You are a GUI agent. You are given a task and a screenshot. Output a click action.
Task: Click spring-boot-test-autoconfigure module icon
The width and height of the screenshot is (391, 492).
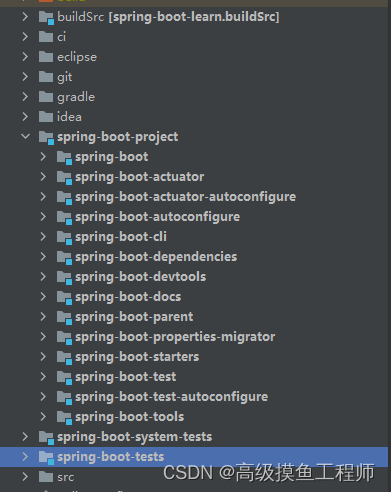64,398
